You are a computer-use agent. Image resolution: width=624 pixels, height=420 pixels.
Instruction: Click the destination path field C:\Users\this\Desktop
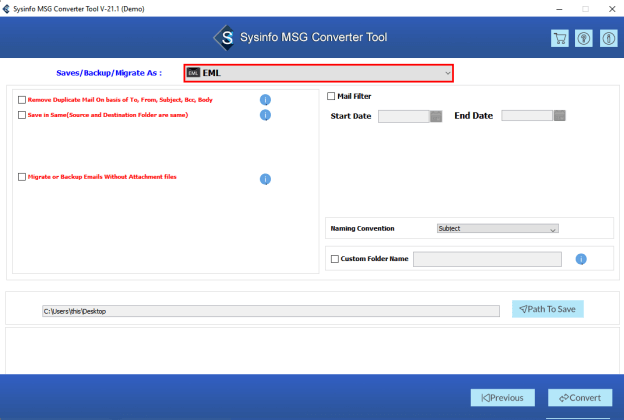[271, 311]
